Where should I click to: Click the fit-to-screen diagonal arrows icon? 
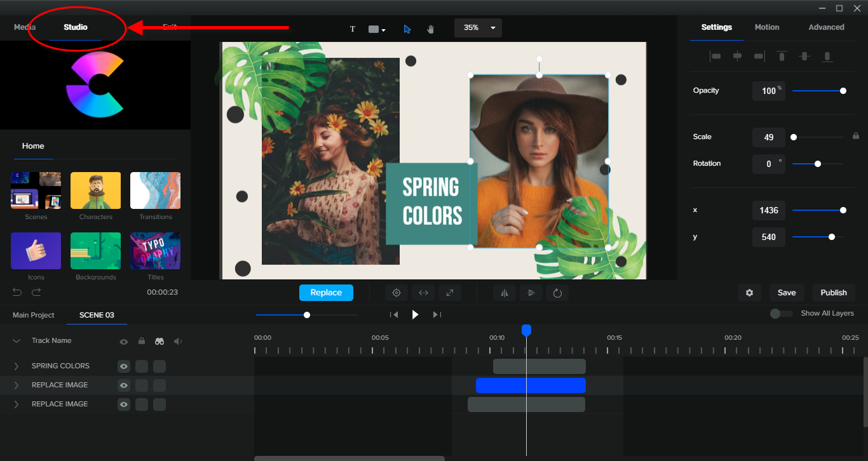(450, 293)
